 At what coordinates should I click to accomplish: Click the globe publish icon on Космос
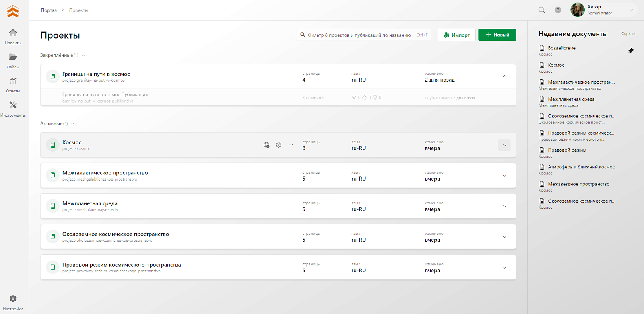[x=266, y=145]
